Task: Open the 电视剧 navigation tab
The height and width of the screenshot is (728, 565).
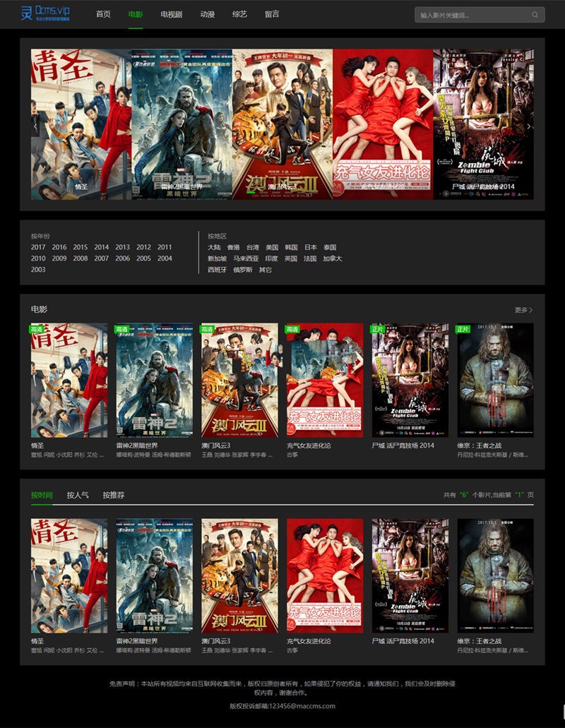Action: [x=171, y=14]
